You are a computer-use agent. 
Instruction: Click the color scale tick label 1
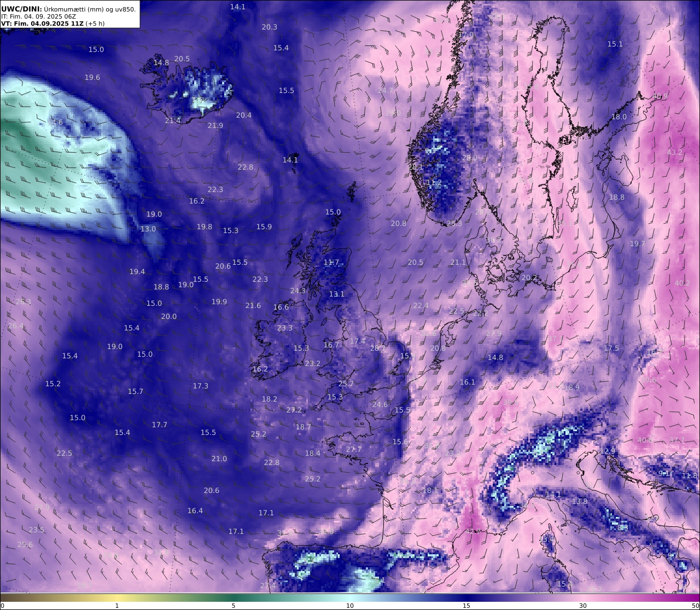117,605
